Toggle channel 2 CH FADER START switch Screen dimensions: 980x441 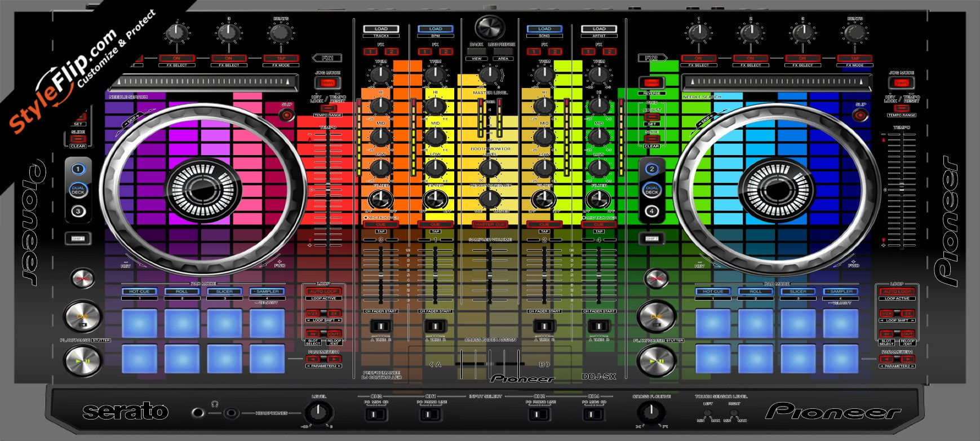[544, 326]
